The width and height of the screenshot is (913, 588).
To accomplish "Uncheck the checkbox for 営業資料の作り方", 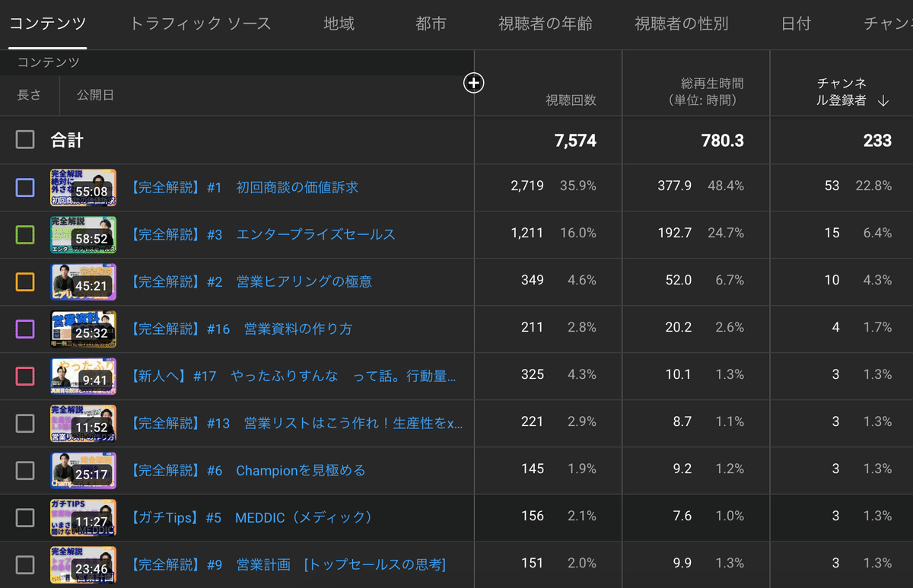I will pos(25,329).
